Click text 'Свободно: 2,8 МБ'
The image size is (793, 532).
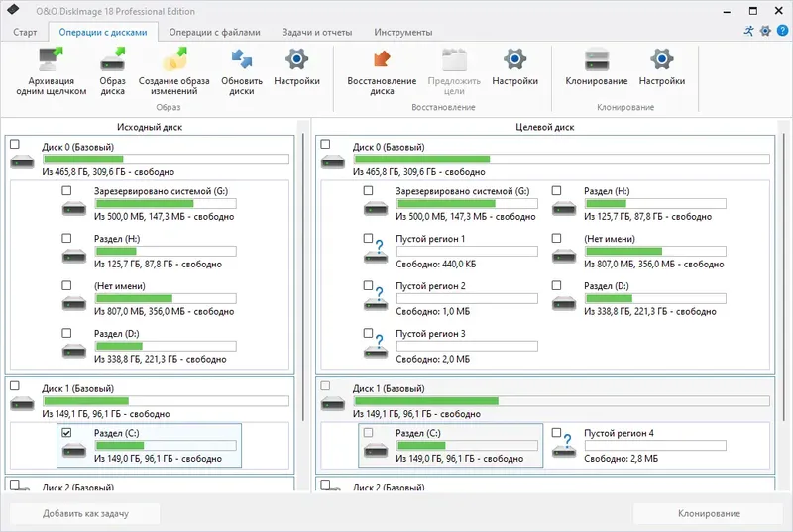coord(622,459)
